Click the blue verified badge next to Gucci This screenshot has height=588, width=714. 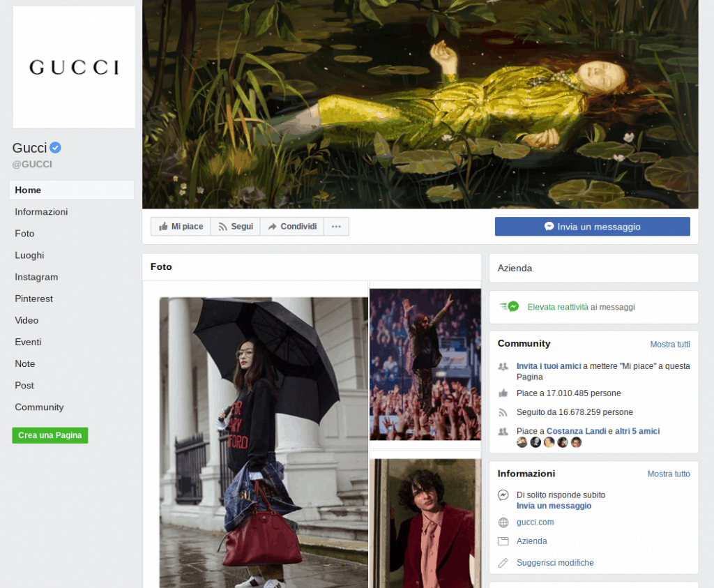tap(56, 148)
